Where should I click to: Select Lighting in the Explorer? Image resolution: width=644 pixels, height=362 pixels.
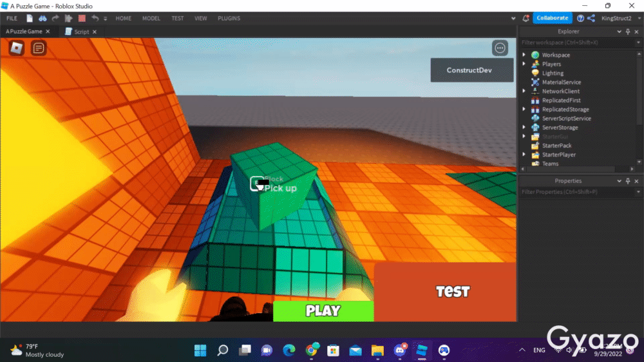coord(553,73)
